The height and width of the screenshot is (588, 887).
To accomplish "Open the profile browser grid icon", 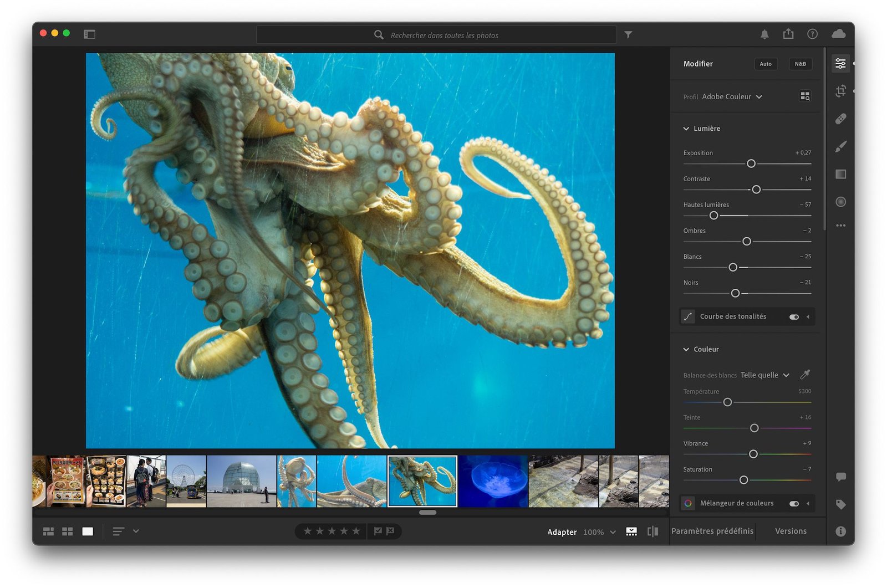I will [805, 96].
